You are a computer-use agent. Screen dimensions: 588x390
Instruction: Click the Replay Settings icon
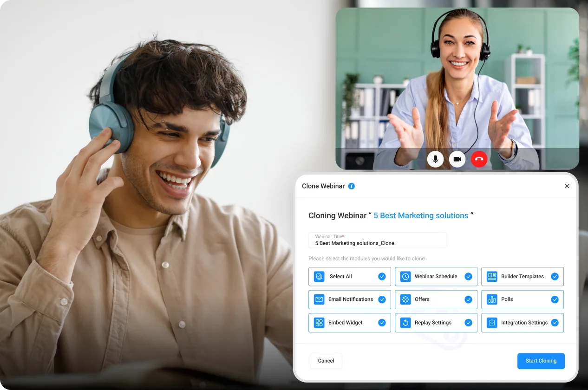(x=405, y=323)
